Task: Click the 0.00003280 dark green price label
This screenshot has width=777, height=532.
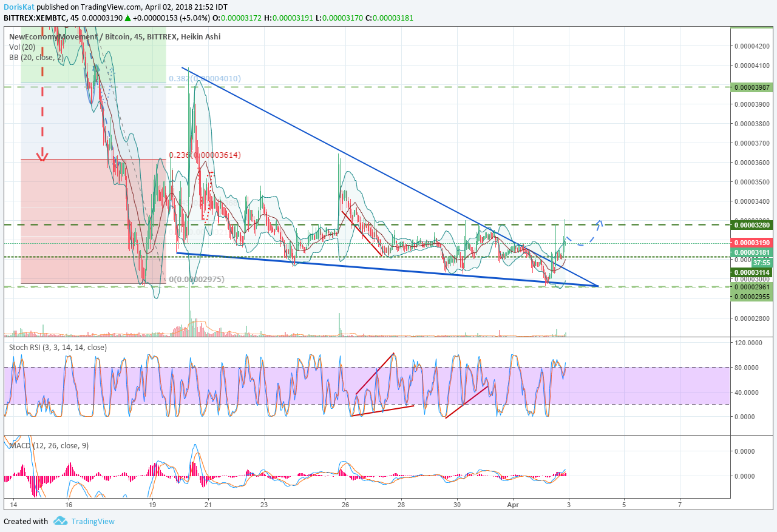Action: tap(752, 225)
